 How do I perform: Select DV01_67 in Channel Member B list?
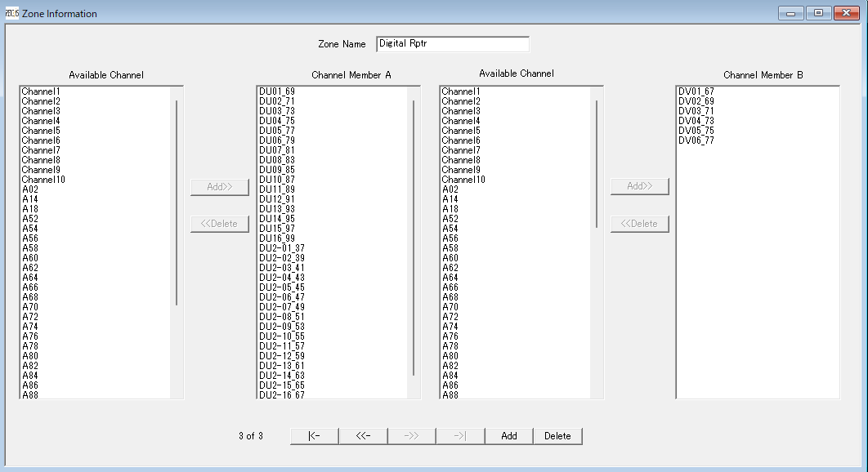click(x=696, y=91)
